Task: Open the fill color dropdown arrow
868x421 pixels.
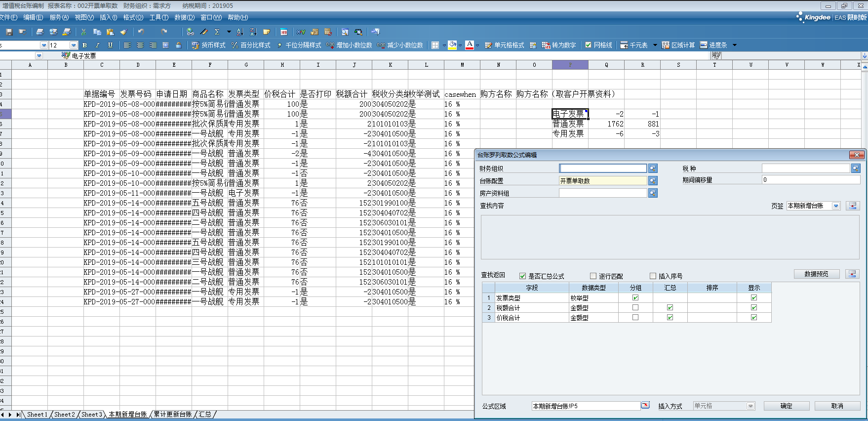Action: [x=460, y=45]
